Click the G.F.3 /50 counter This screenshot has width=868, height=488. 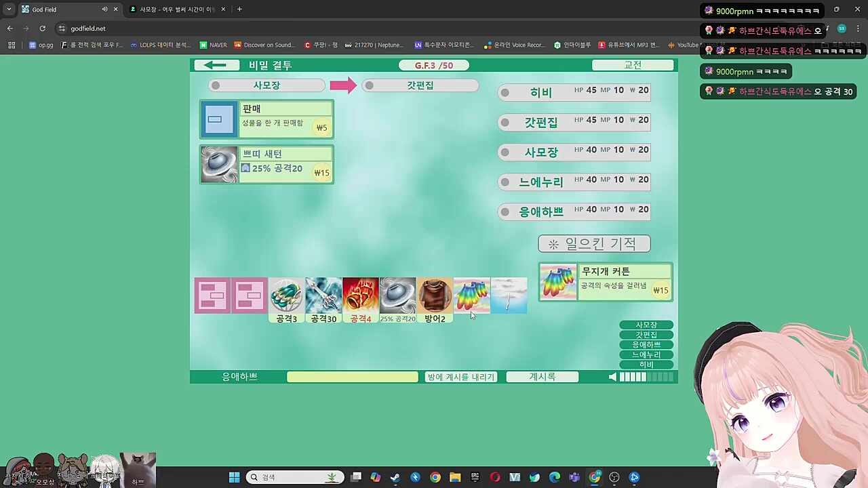(x=434, y=65)
